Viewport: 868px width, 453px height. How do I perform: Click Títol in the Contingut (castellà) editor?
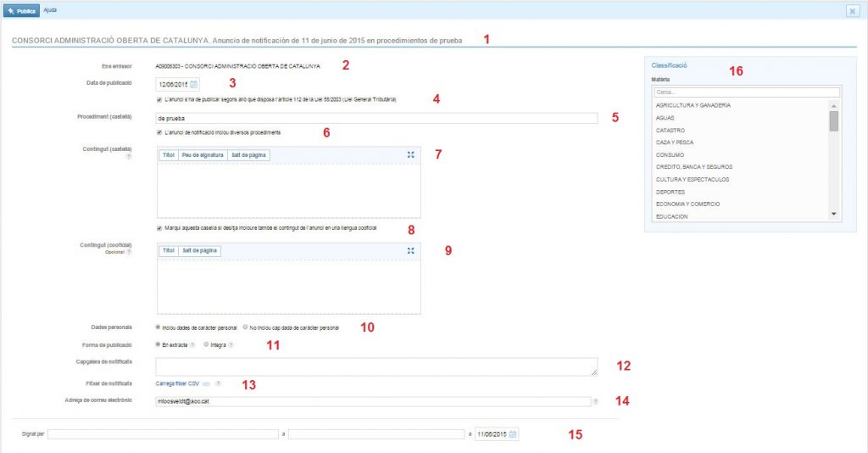tap(169, 155)
